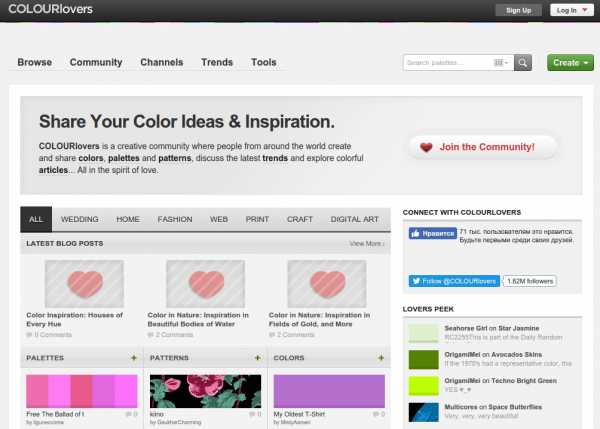Open search type selector in search box

point(502,62)
